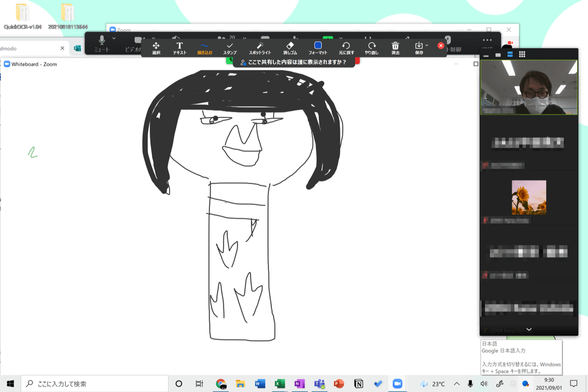This screenshot has width=588, height=392.
Task: Open the 23°C weather widget
Action: coord(433,384)
